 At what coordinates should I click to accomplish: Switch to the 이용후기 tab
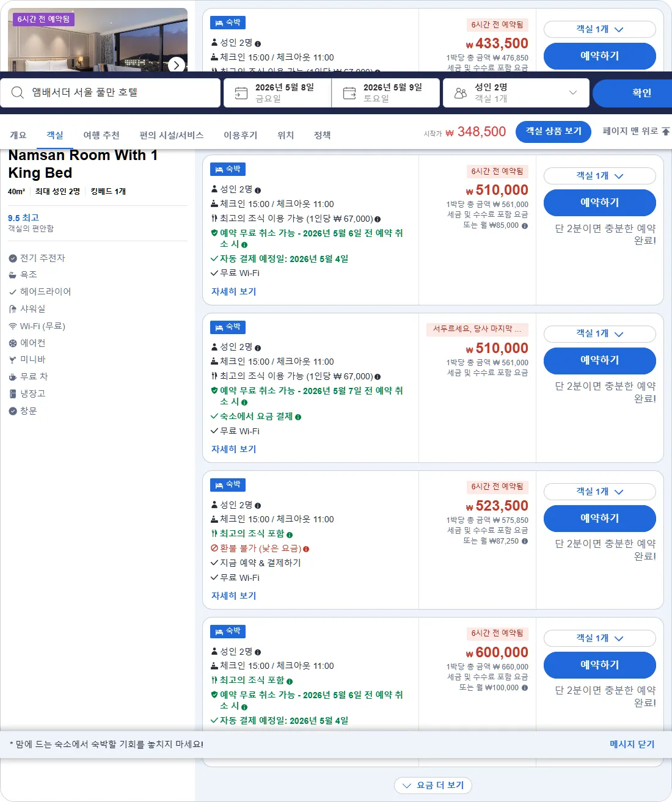240,135
